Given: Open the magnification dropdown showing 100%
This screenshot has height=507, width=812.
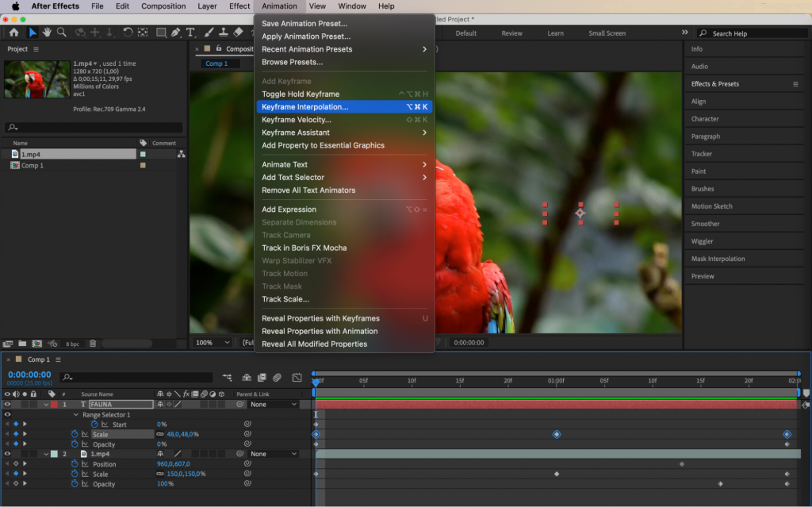Looking at the screenshot, I should (x=212, y=342).
